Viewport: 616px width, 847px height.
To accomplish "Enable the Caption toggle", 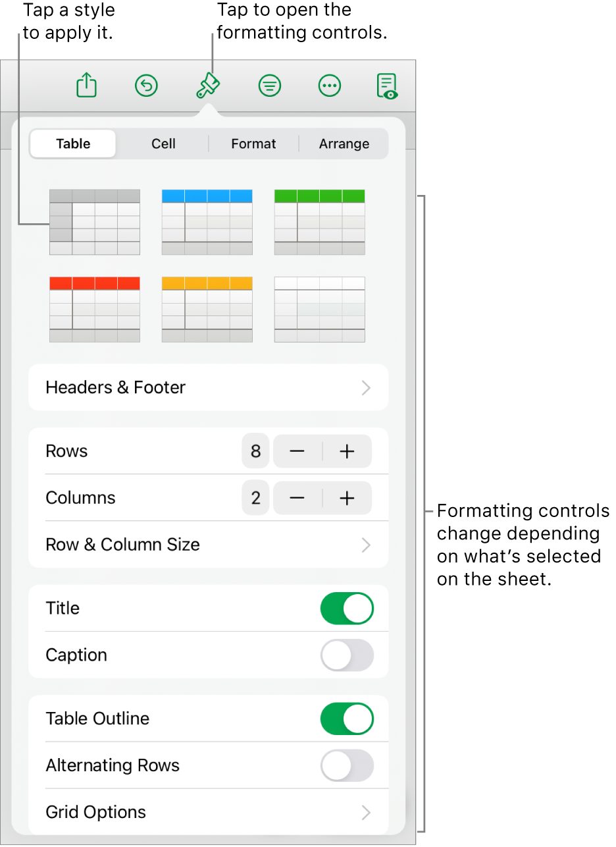I will click(x=347, y=655).
